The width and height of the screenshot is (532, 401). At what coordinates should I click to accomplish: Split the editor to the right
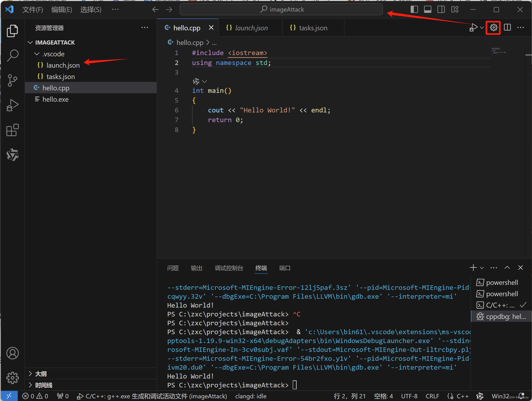tap(507, 27)
